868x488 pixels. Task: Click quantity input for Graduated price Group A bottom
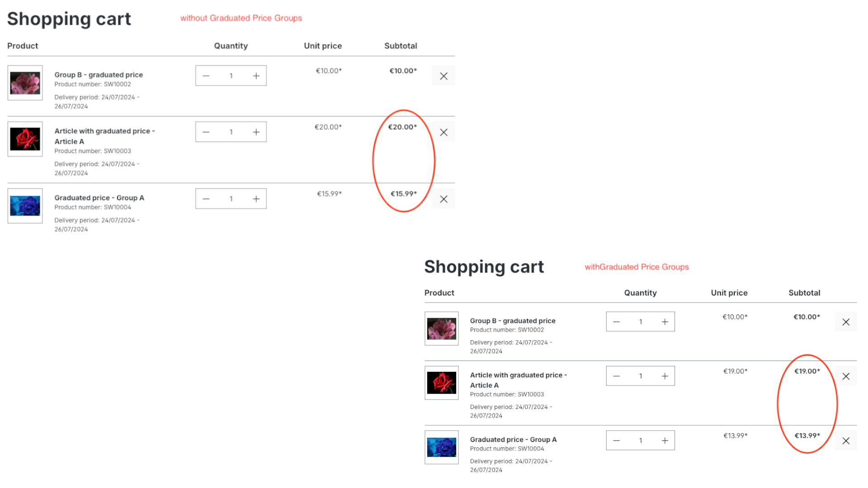(640, 441)
